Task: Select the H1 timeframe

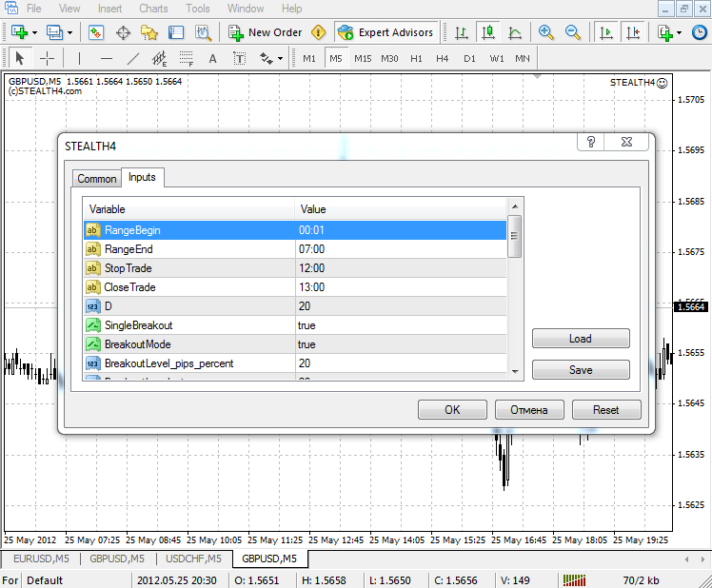Action: [416, 59]
